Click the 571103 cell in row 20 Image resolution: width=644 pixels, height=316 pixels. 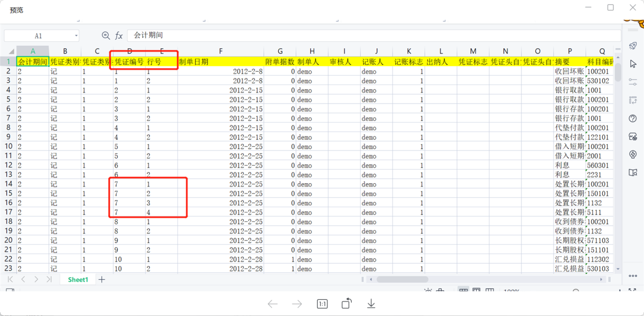(x=600, y=241)
